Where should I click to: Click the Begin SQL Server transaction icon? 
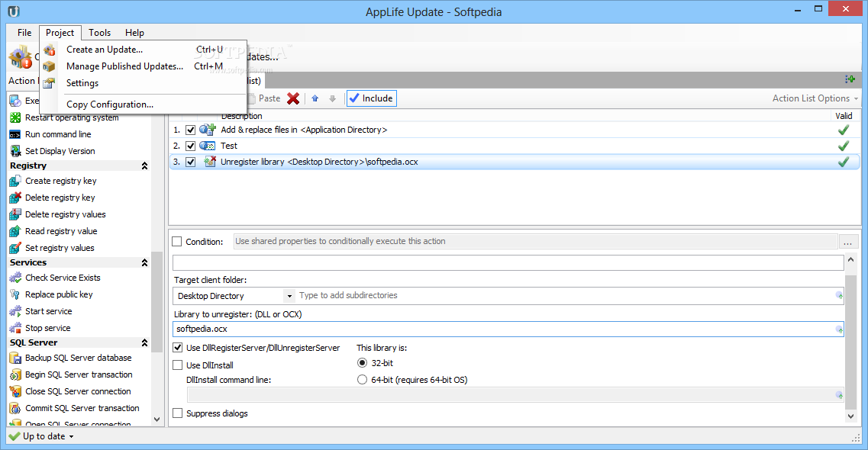(15, 374)
